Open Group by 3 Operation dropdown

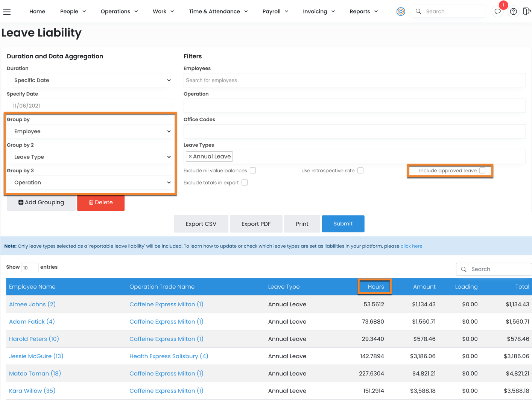point(90,183)
